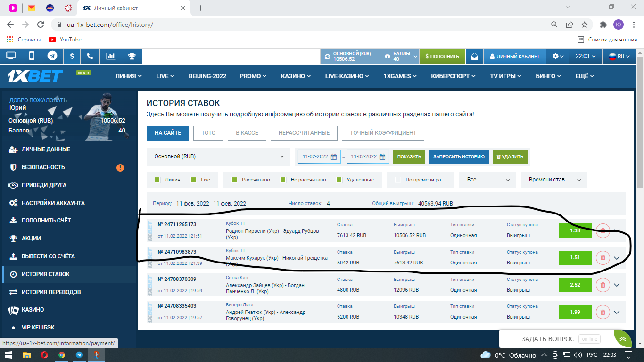Image resolution: width=644 pixels, height=362 pixels.
Task: Click the phone callback icon
Action: [x=90, y=56]
